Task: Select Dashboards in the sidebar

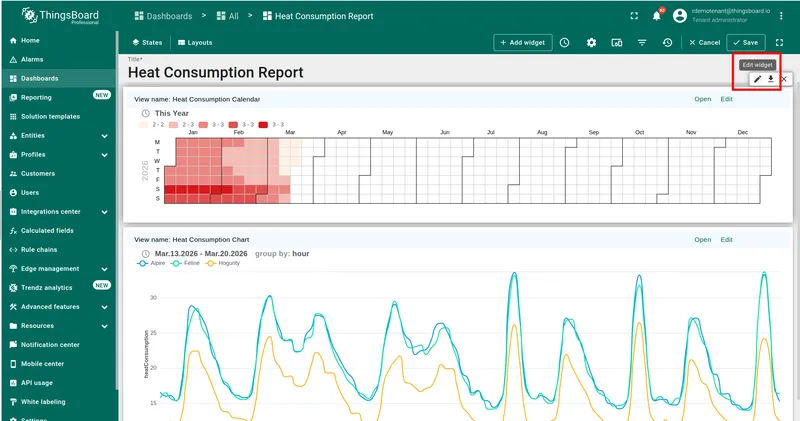Action: 59,79
